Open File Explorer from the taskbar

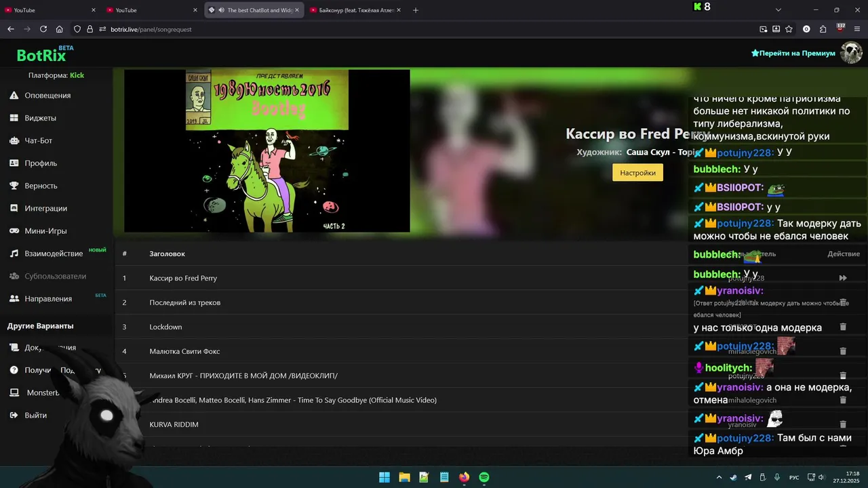[404, 477]
